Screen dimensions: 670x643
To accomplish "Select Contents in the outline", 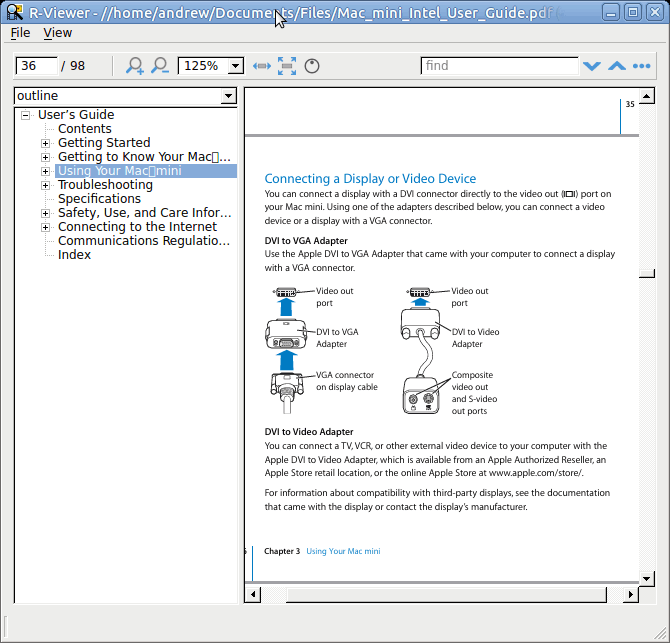I will 85,129.
